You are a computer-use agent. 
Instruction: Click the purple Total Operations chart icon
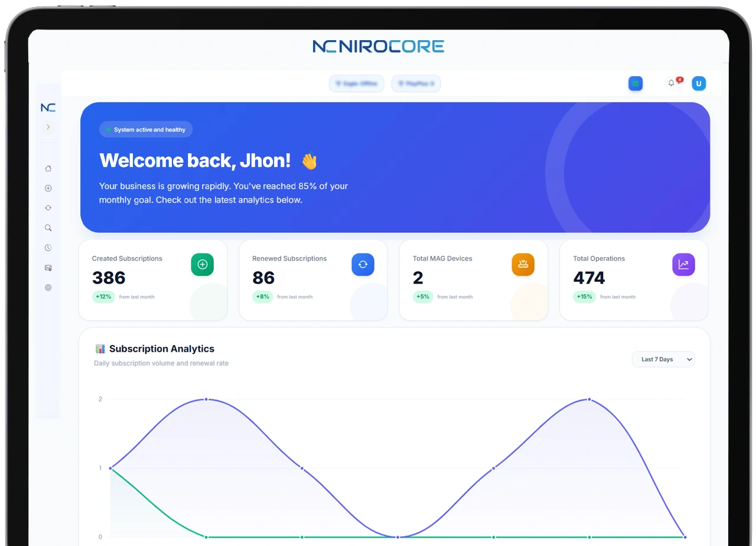tap(683, 265)
